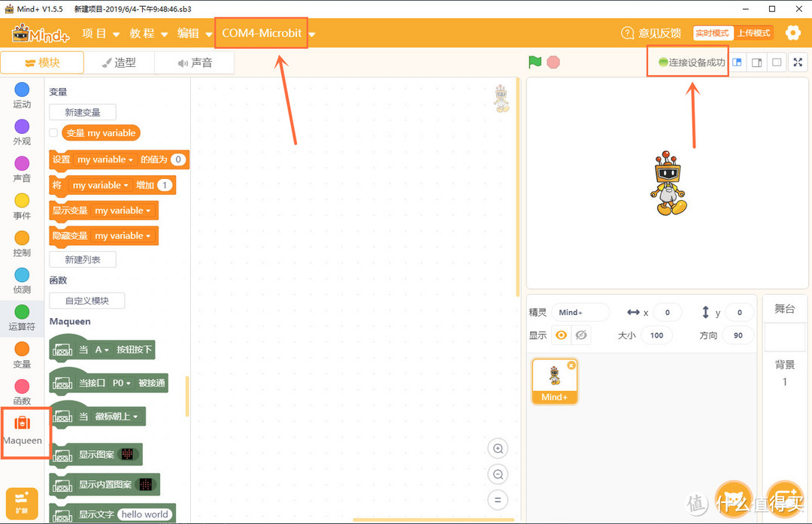Switch to small stage layout icon
This screenshot has height=524, width=812.
click(736, 62)
